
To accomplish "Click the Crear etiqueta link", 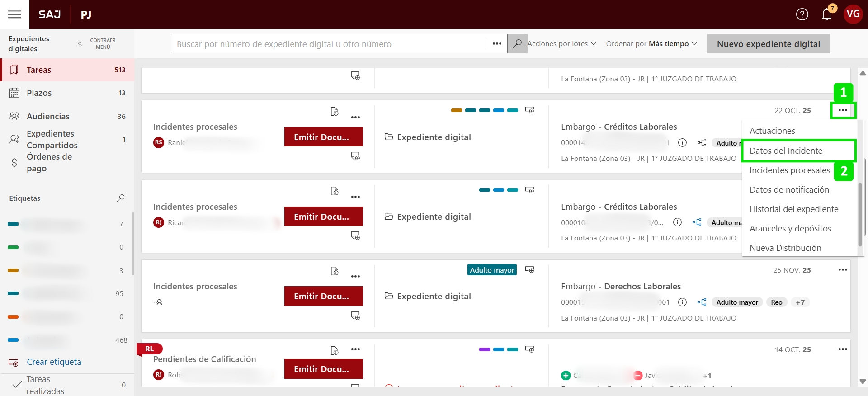I will 54,362.
